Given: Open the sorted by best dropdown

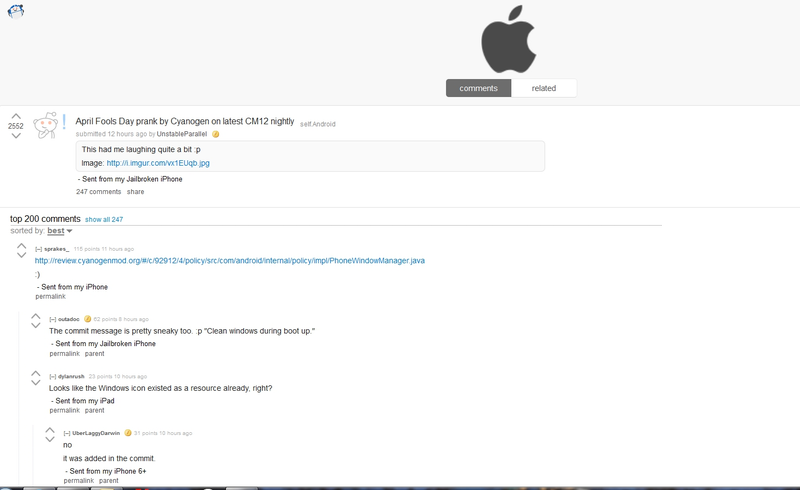Looking at the screenshot, I should pyautogui.click(x=60, y=231).
